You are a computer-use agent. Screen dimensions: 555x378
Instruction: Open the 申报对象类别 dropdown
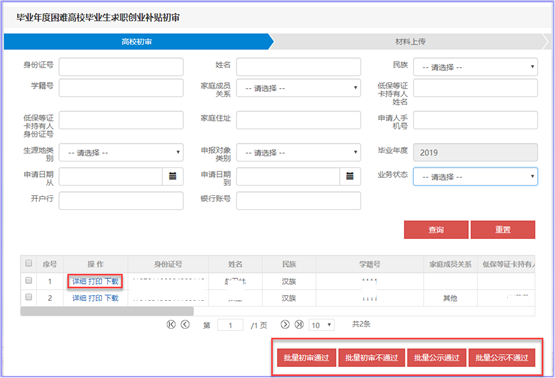[298, 153]
